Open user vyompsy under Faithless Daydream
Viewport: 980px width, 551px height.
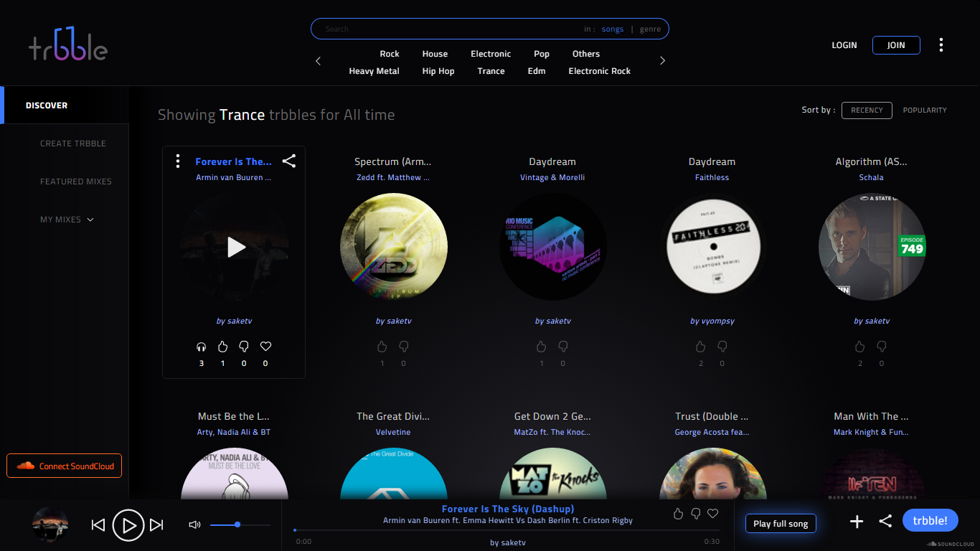click(x=712, y=321)
